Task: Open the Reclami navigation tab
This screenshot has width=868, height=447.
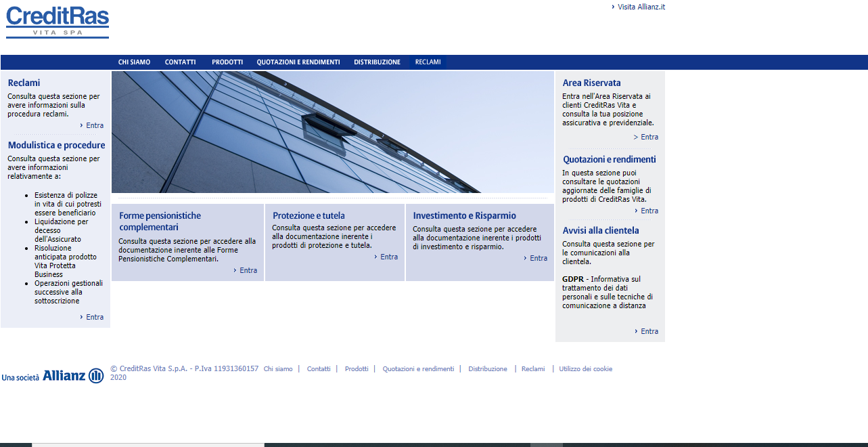Action: point(428,62)
